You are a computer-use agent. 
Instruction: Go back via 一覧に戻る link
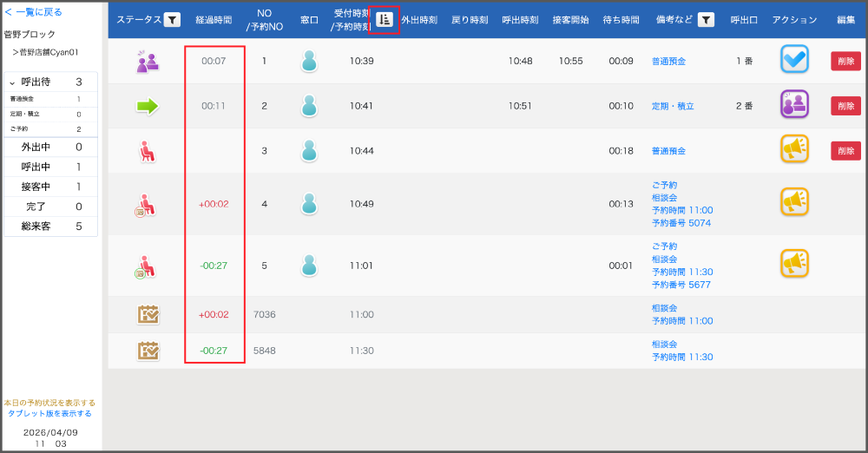[33, 12]
